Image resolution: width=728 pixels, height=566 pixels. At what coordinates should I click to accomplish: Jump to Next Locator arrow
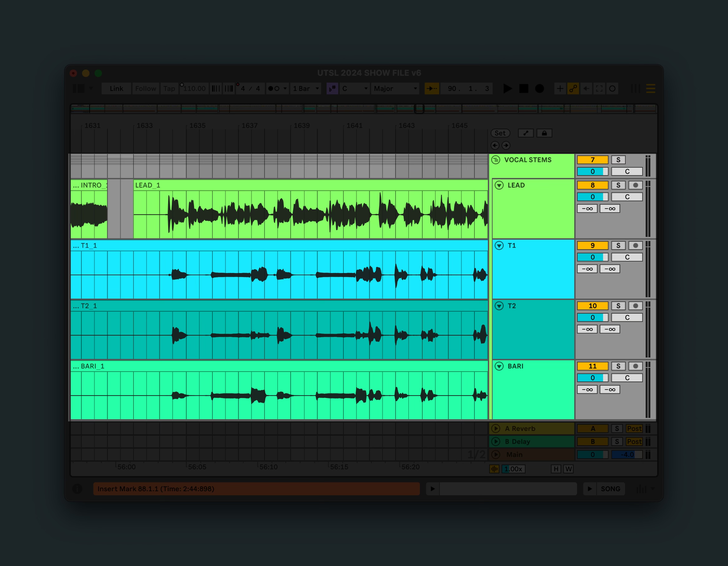(x=506, y=145)
